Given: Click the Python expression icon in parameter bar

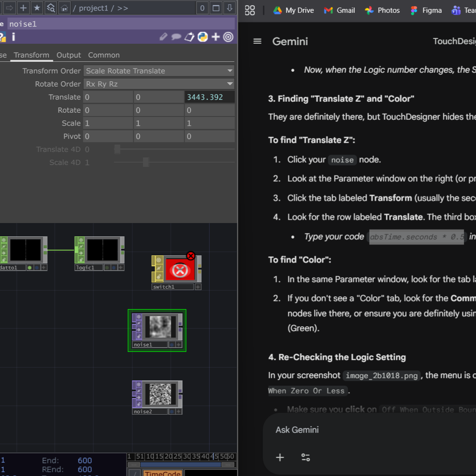Looking at the screenshot, I should (x=202, y=37).
